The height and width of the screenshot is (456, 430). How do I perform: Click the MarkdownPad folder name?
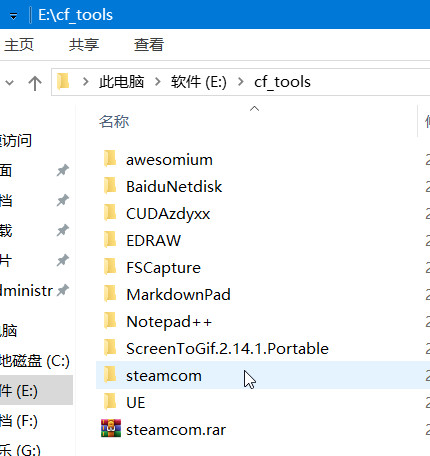pos(178,295)
